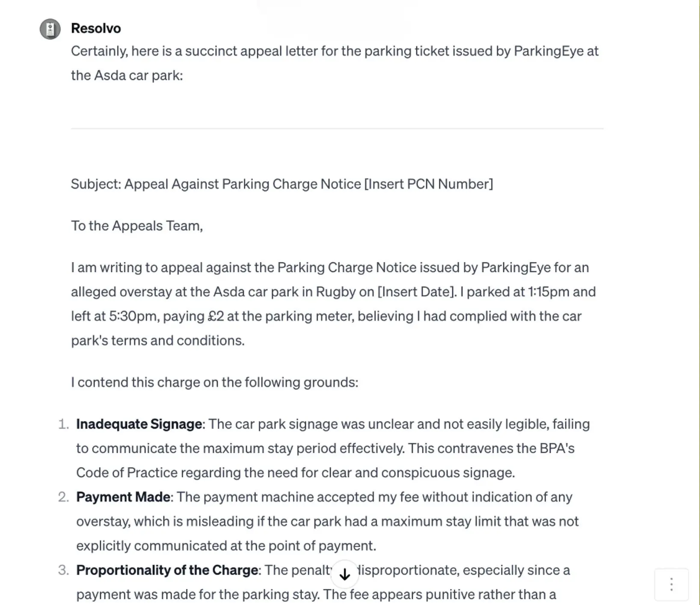Click the robot image inside the Resolvo avatar
Screen dimensions: 700x605
(50, 28)
